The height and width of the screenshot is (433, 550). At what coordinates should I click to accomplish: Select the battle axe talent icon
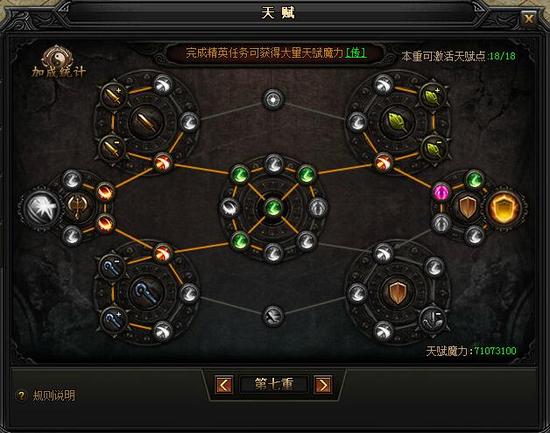[x=77, y=206]
